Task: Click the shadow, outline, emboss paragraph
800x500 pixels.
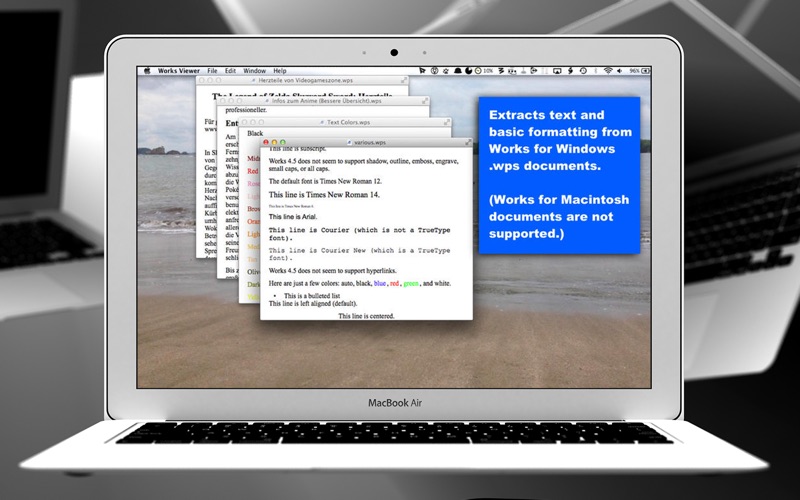Action: coord(363,165)
